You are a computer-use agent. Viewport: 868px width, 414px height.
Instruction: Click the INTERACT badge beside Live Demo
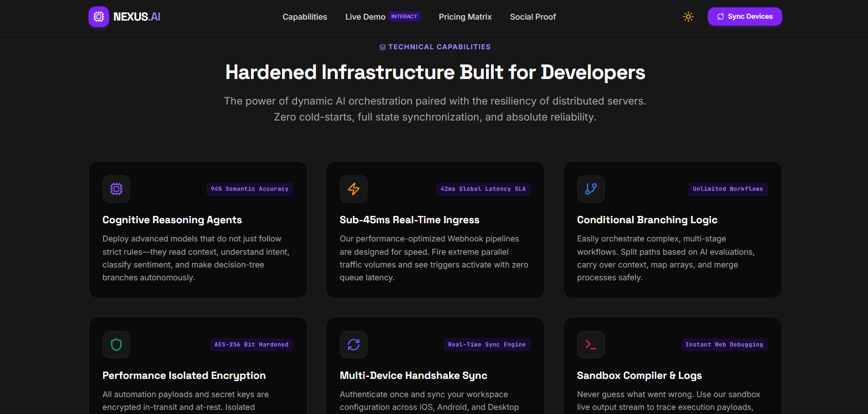tap(404, 16)
